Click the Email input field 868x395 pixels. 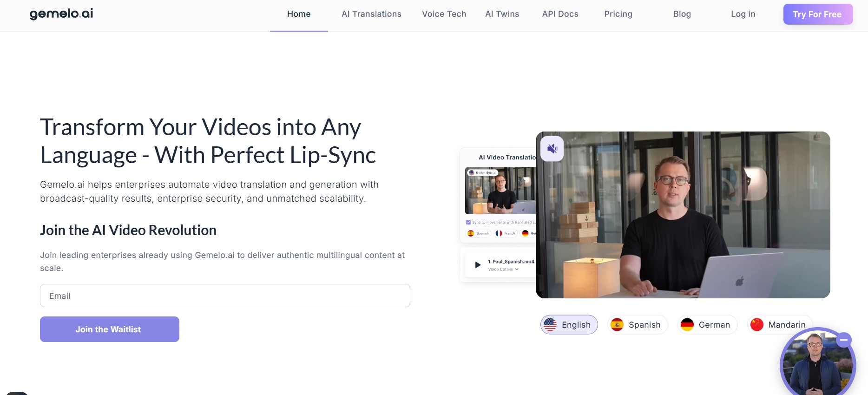pos(225,296)
